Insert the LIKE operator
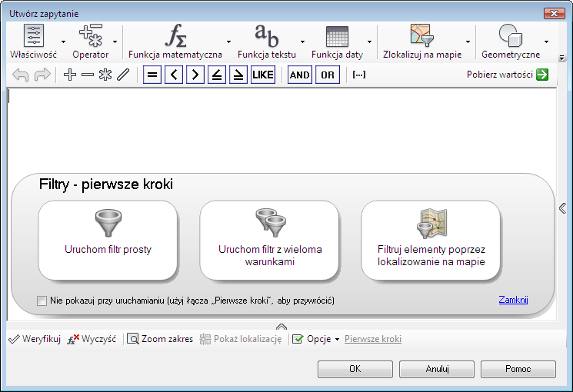The image size is (573, 392). point(263,75)
